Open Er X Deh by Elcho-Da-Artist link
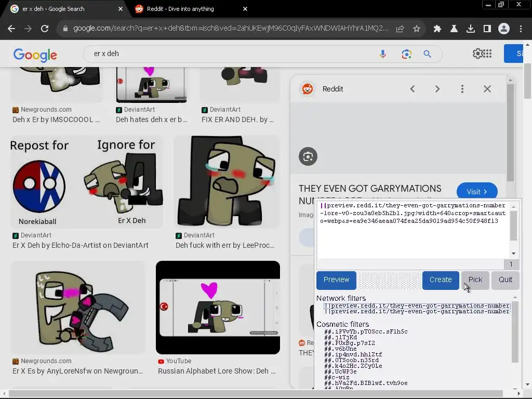Screen dimensions: 532x399 (81, 245)
